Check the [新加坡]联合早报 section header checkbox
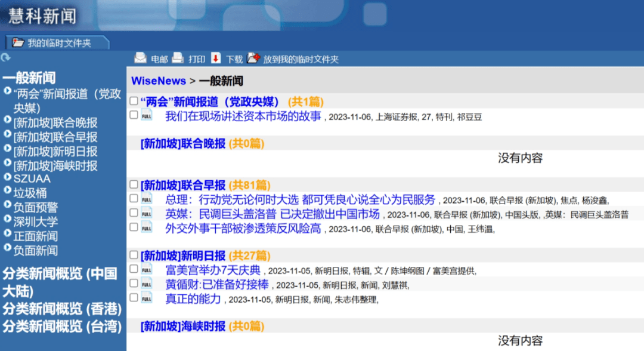Viewport: 644px width, 351px height. 134,184
